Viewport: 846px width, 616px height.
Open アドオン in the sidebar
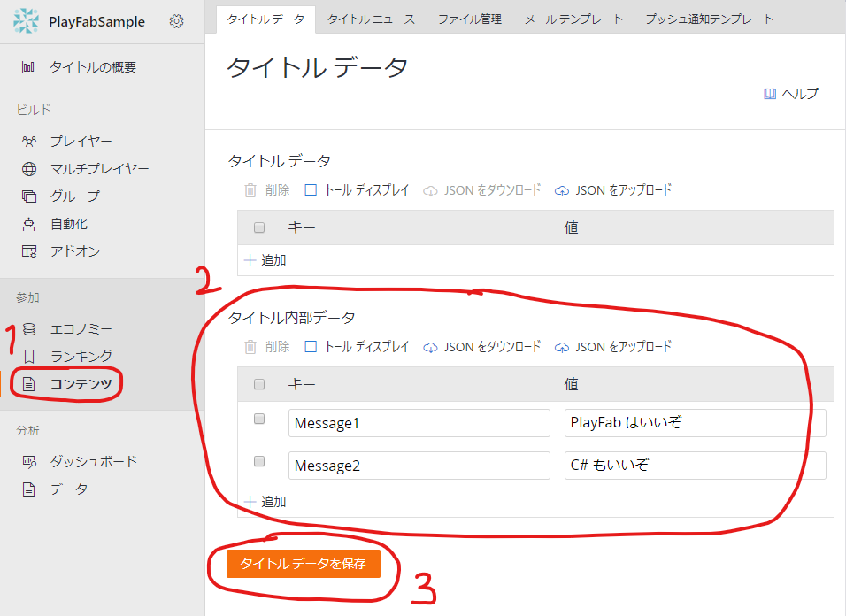(x=75, y=251)
